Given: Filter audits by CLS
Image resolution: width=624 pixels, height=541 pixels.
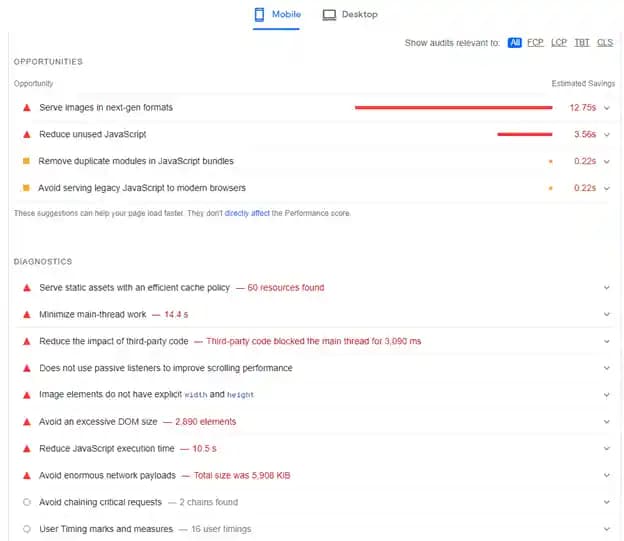Looking at the screenshot, I should [604, 43].
